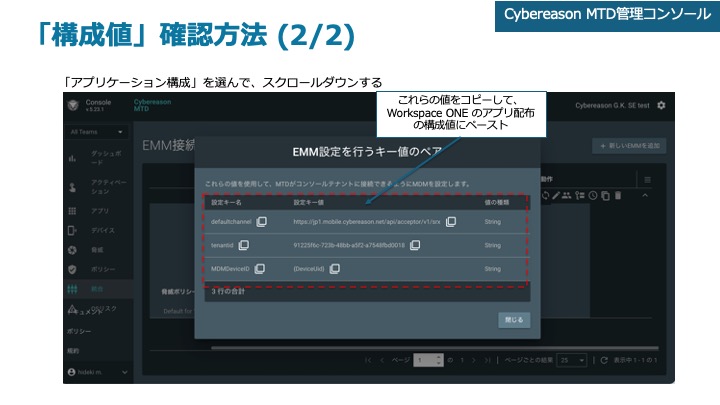Open OSリスク in the sidebar
Screen dimensions: 720x405
click(104, 308)
